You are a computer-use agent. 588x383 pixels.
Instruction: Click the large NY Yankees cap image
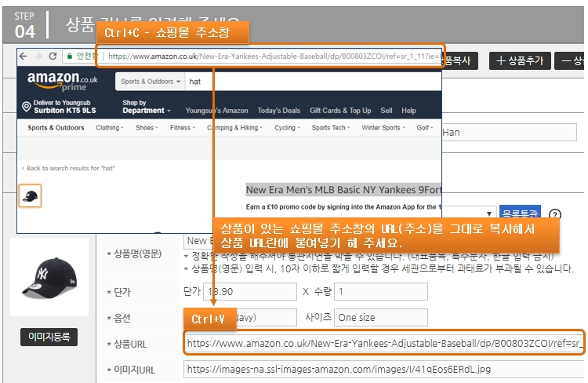tap(49, 277)
